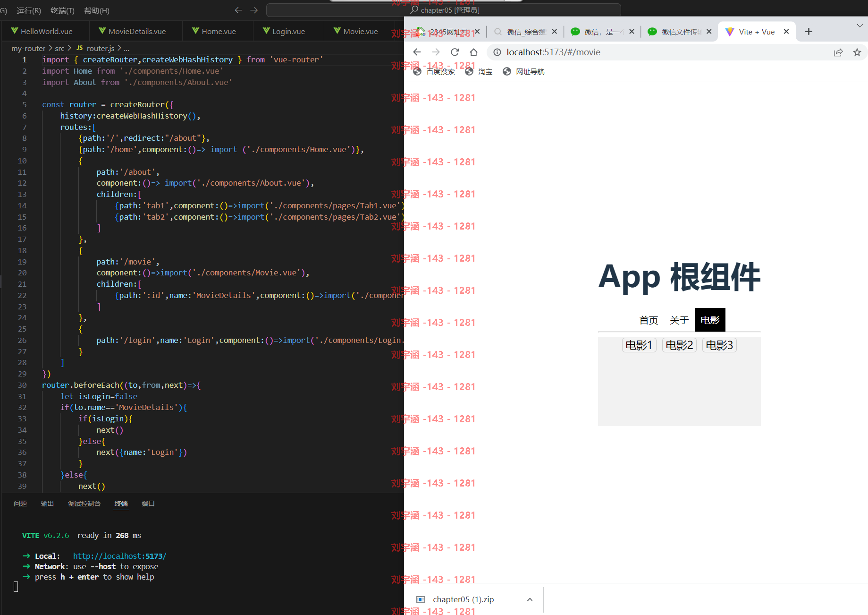Image resolution: width=868 pixels, height=615 pixels.
Task: Open the 百度搜索 bookmark
Action: tap(434, 71)
